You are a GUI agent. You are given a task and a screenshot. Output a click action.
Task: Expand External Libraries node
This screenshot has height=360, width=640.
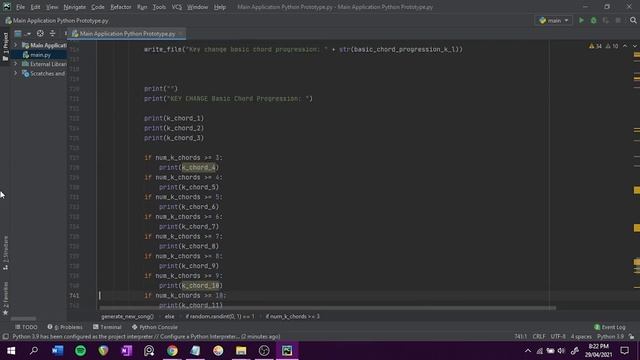click(16, 64)
